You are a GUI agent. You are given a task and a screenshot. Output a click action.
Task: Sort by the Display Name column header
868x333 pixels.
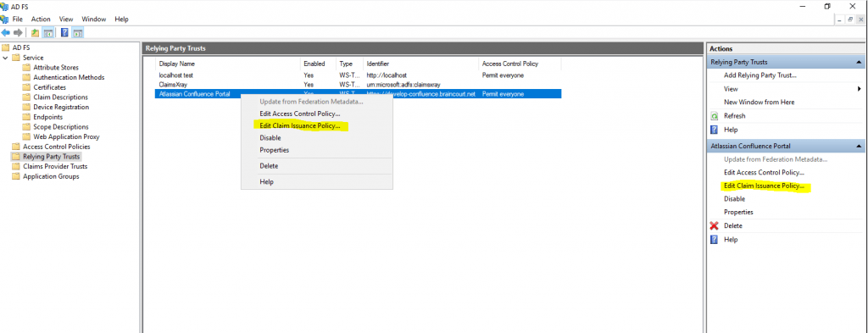[228, 64]
